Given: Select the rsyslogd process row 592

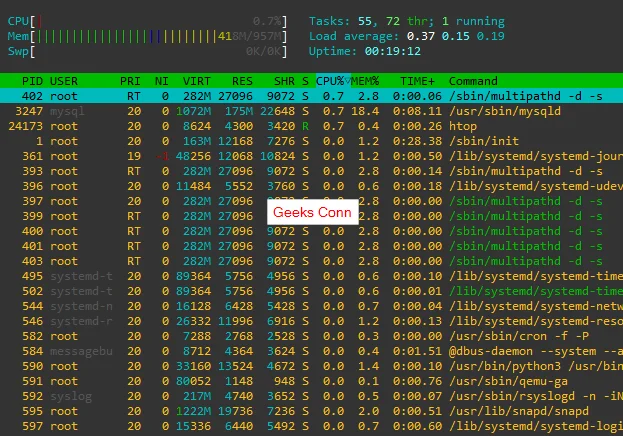Looking at the screenshot, I should coord(312,396).
